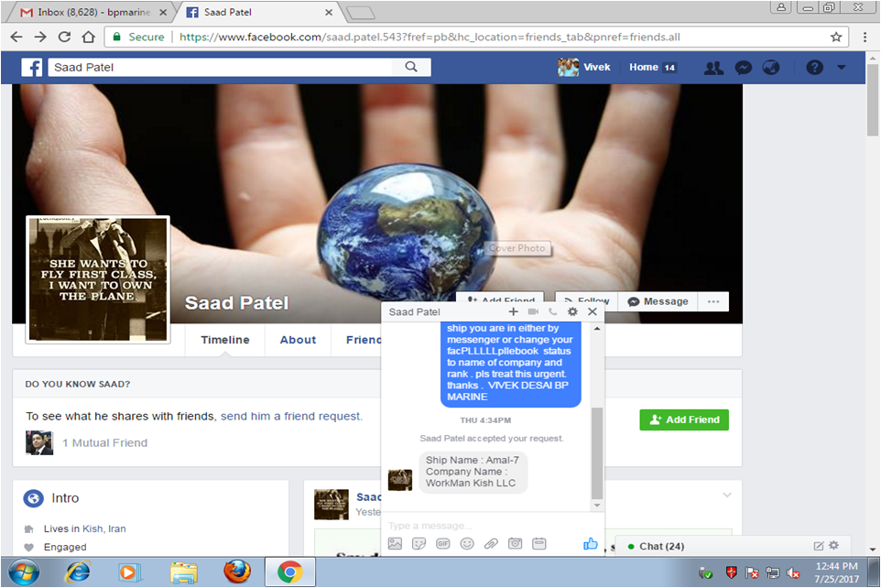881x588 pixels.
Task: Close the Saad Patel chat window
Action: click(x=593, y=311)
